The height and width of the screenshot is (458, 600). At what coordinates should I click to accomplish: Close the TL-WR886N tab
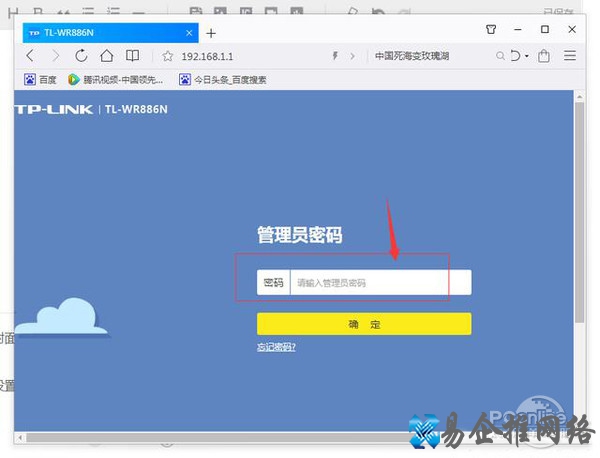tap(189, 33)
